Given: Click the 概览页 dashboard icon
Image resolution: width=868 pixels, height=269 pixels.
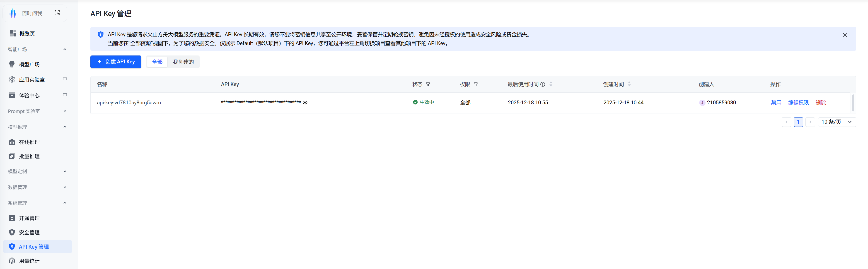Looking at the screenshot, I should pos(13,33).
